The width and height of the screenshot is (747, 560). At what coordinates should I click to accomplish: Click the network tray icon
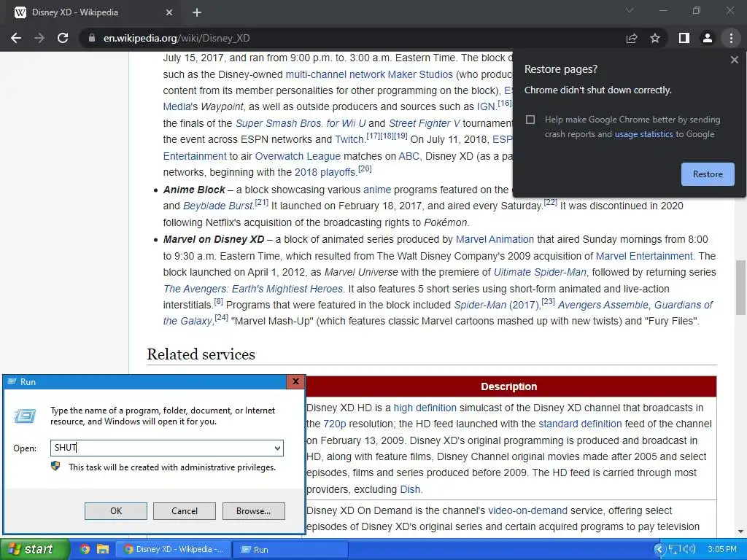(x=675, y=550)
